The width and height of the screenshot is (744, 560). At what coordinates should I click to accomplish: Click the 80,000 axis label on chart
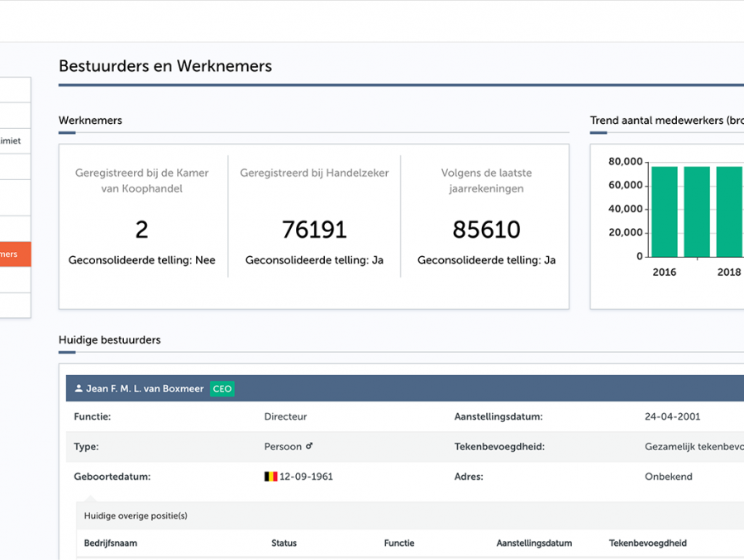pos(626,162)
